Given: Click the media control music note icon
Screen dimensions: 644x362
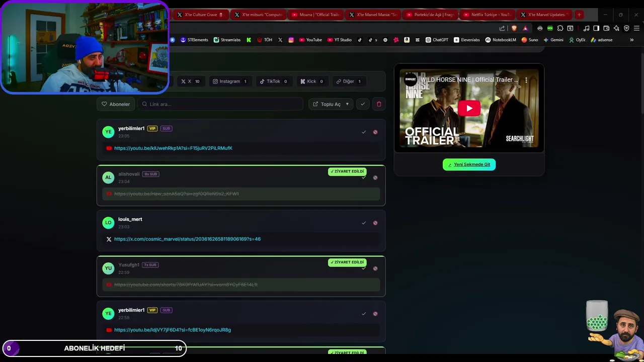Looking at the screenshot, I should 586,28.
